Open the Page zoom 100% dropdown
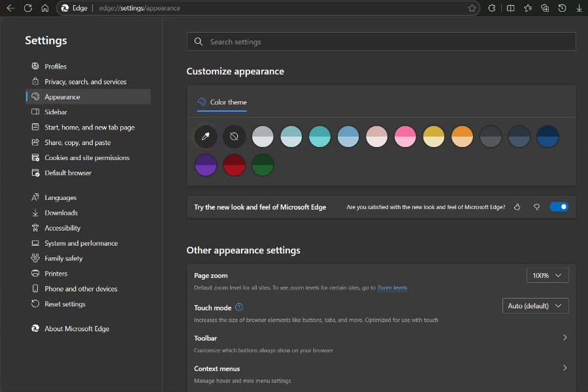 point(547,275)
